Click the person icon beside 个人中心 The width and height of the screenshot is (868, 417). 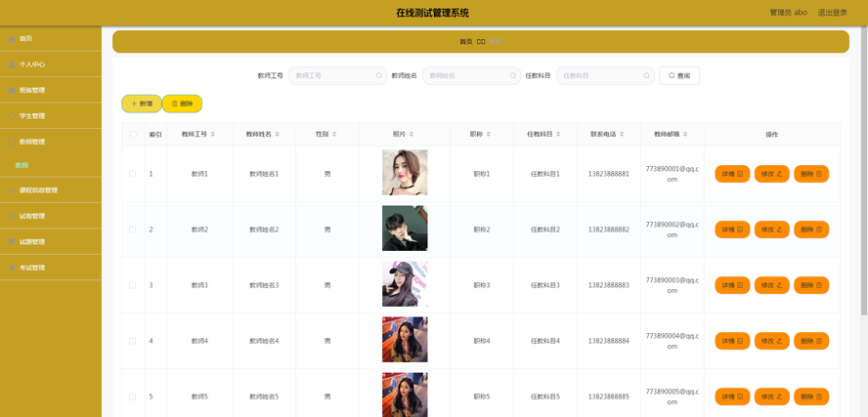pyautogui.click(x=12, y=64)
